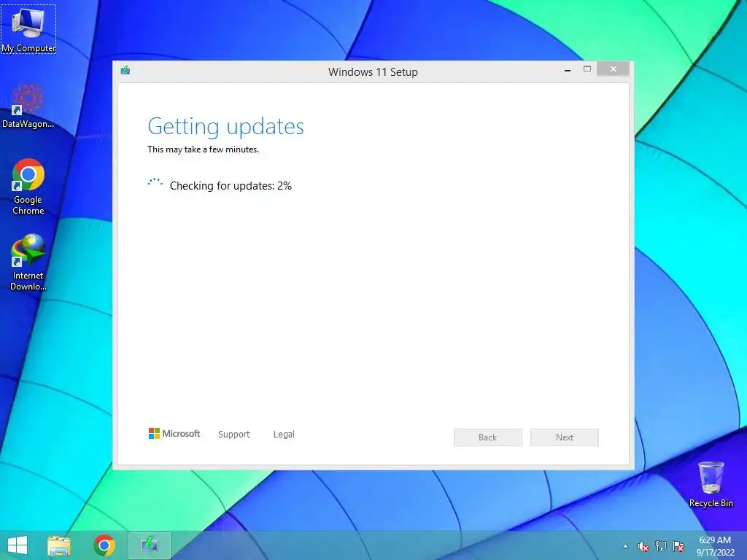Image resolution: width=747 pixels, height=560 pixels.
Task: Close the Windows 11 Setup window
Action: click(x=613, y=69)
